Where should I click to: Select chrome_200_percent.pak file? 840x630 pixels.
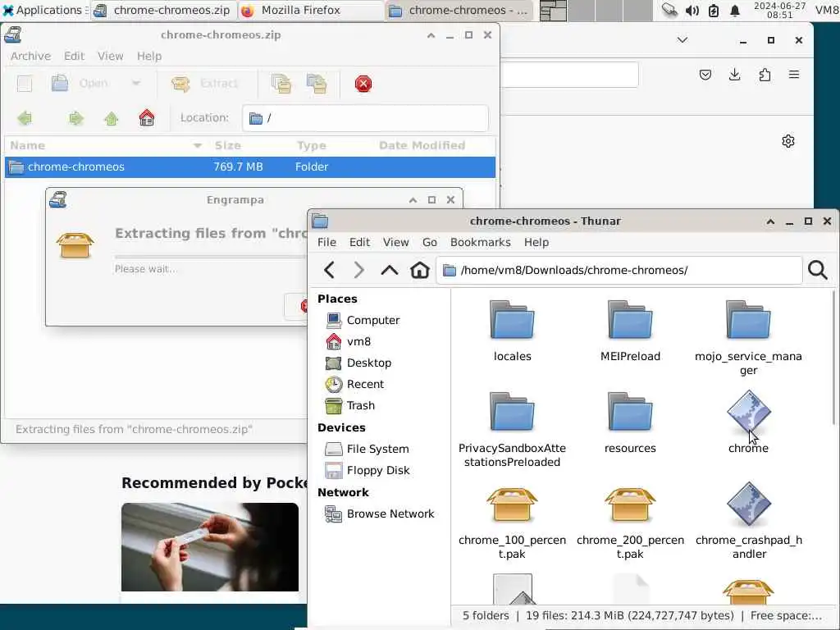pyautogui.click(x=630, y=523)
